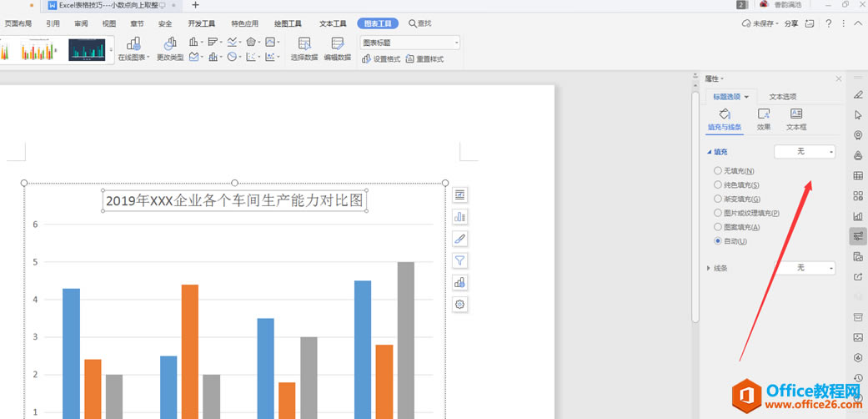Image resolution: width=868 pixels, height=419 pixels.
Task: Open the 在线图表 online chart tool
Action: pyautogui.click(x=133, y=49)
